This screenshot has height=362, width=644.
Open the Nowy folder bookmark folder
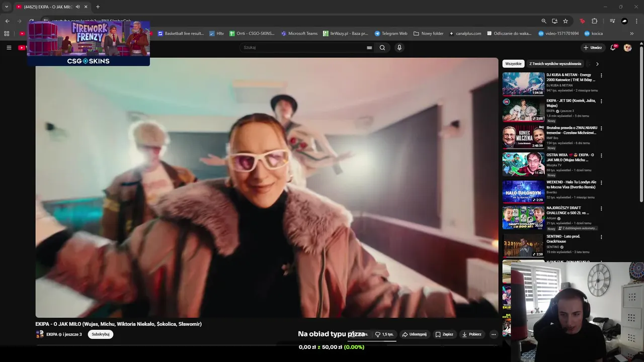pyautogui.click(x=429, y=34)
